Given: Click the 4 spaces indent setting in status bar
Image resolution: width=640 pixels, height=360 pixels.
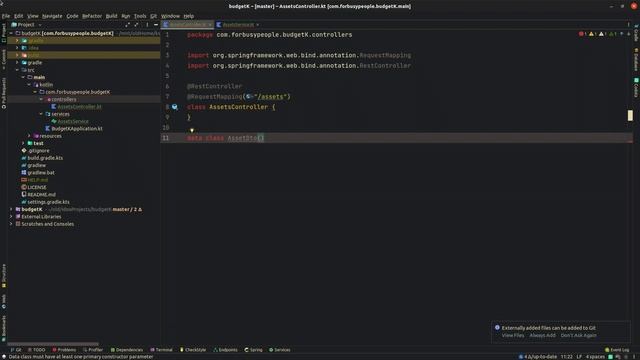Looking at the screenshot, I should 596,357.
